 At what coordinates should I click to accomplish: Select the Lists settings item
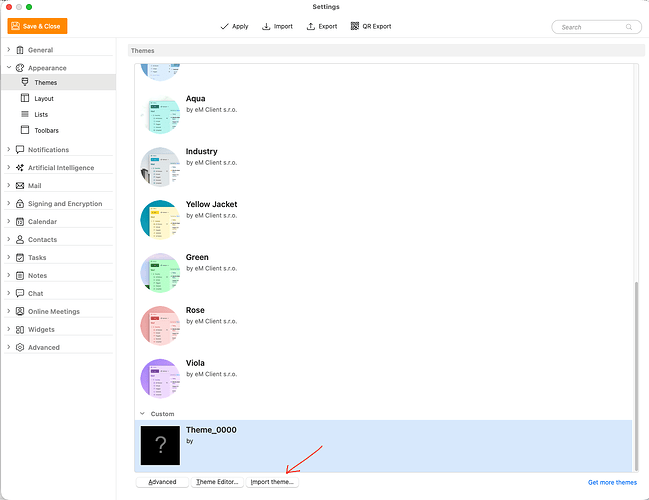(41, 114)
